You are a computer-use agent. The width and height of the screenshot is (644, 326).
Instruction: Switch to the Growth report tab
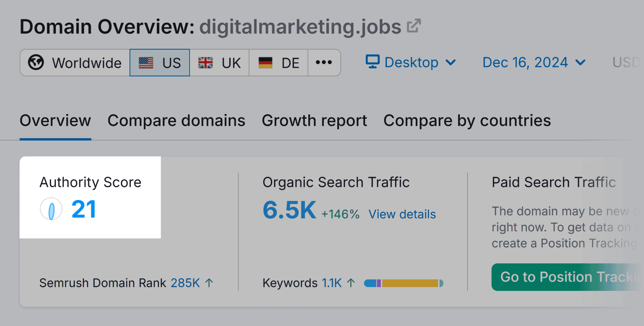click(x=314, y=120)
